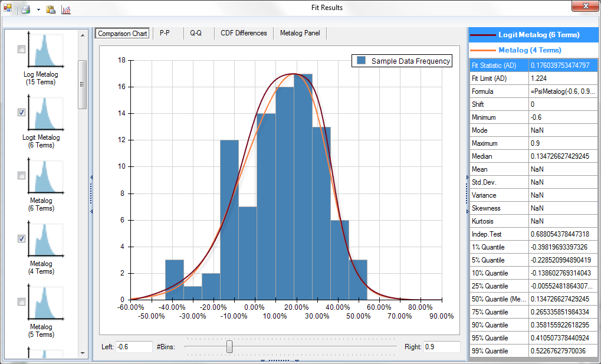Uncheck the Logit Metalog (6 Terms) checkbox
601x364 pixels.
21,112
